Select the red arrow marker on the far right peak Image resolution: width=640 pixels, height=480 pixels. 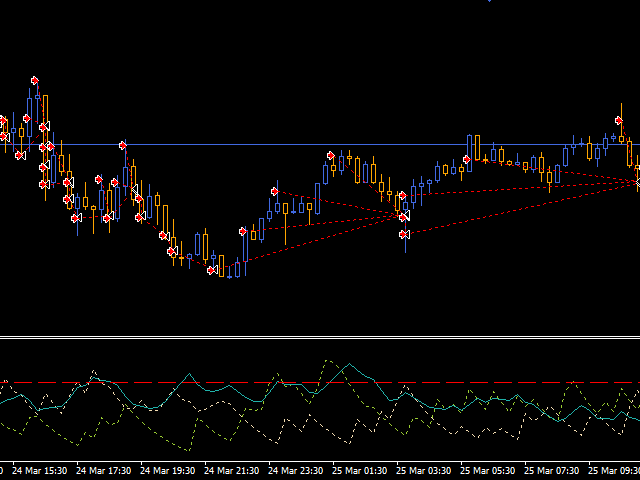[620, 122]
